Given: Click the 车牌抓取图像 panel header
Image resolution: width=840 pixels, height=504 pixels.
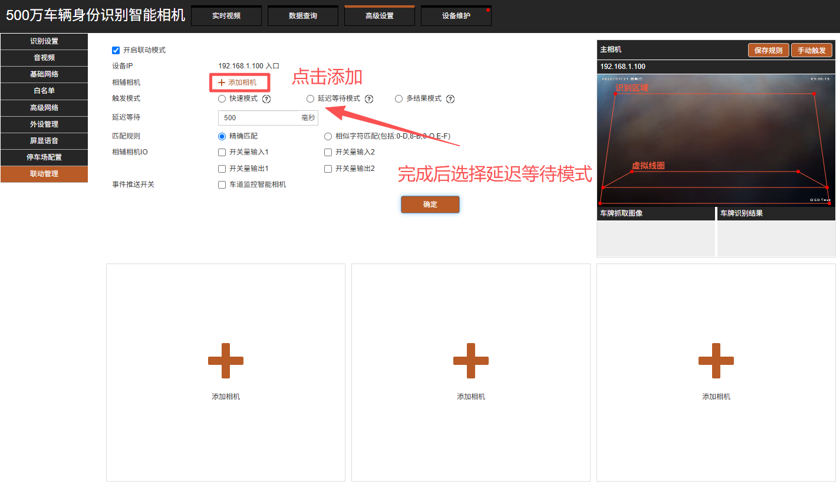Looking at the screenshot, I should pyautogui.click(x=656, y=213).
